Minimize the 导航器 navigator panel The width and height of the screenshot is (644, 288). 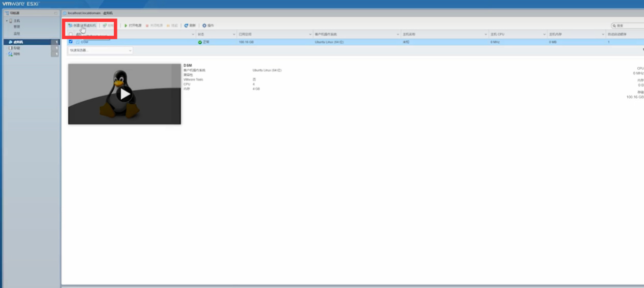55,13
